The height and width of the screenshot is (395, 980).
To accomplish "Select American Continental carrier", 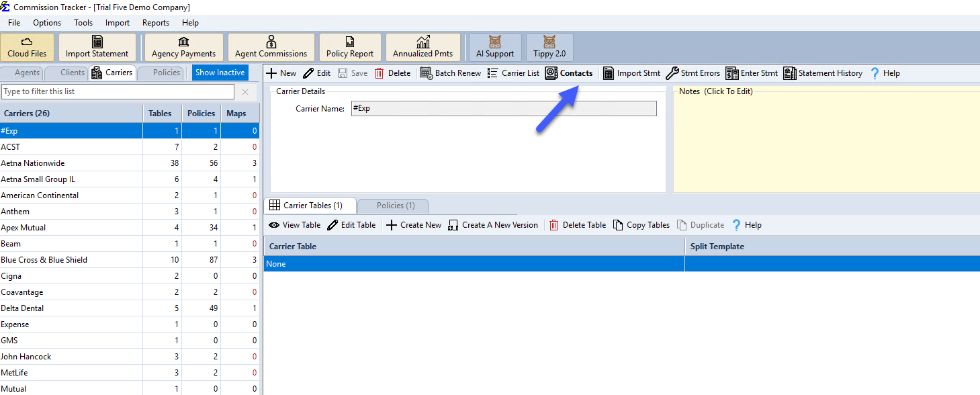I will (130, 195).
